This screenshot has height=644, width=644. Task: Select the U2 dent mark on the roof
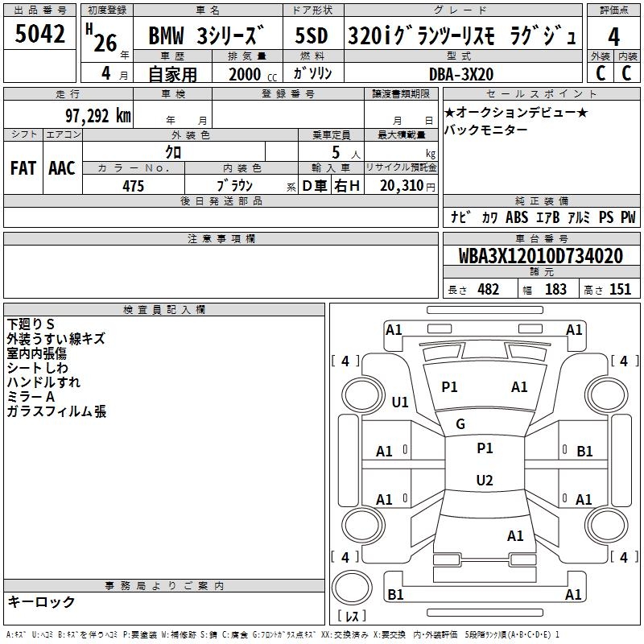[484, 481]
